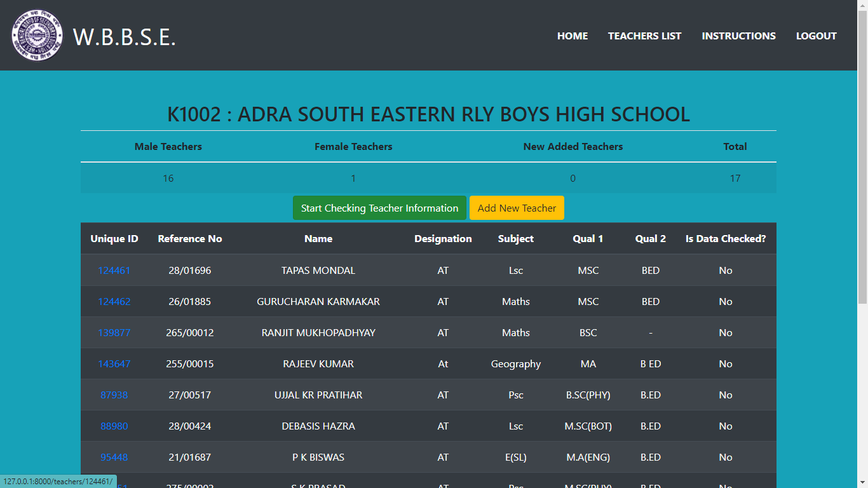Click the WBBSE logo emblem
The width and height of the screenshot is (868, 488).
coord(37,36)
